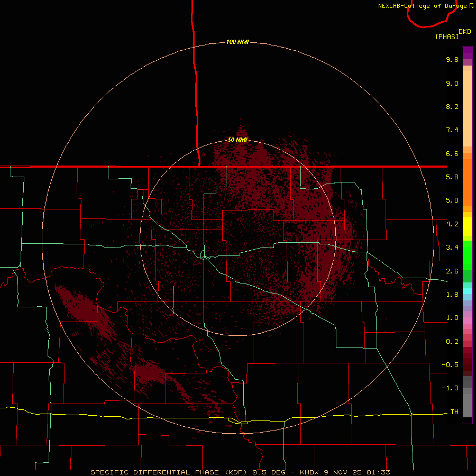Viewport: 476px width, 476px height.
Task: Click the -0.5 color scale value
Action: (450, 364)
